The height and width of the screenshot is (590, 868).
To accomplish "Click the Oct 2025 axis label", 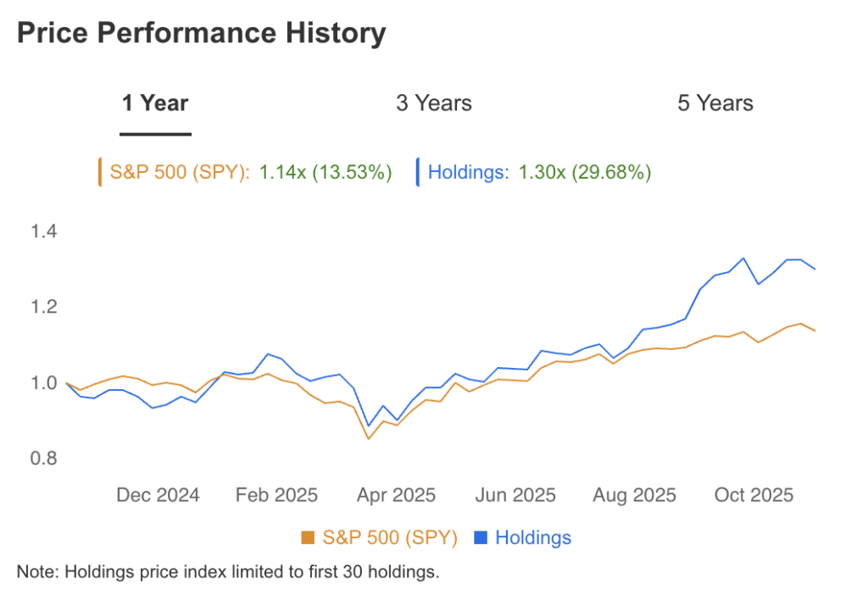I will coord(753,494).
